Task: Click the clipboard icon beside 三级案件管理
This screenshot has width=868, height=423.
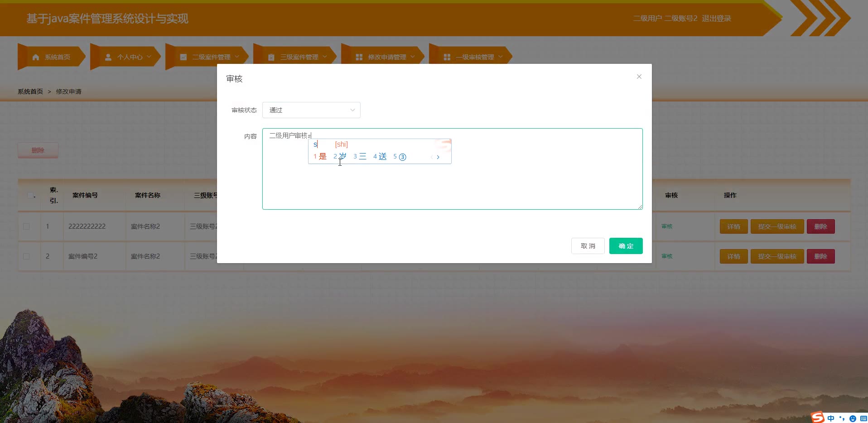Action: [271, 57]
